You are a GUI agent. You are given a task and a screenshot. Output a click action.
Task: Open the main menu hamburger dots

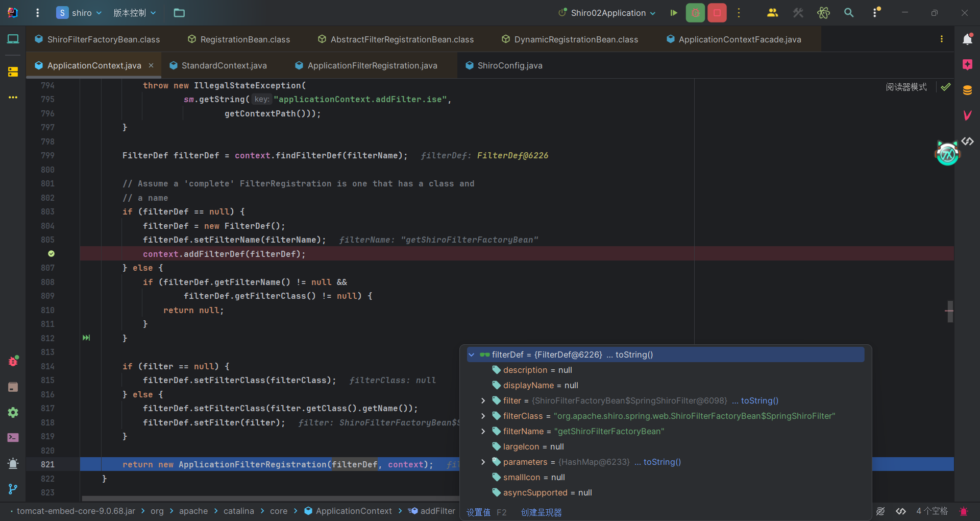click(x=37, y=13)
